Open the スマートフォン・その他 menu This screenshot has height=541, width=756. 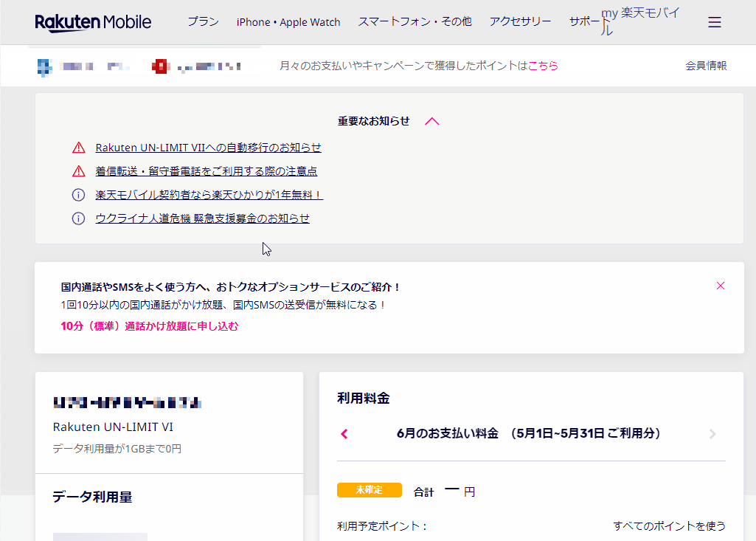pyautogui.click(x=415, y=21)
